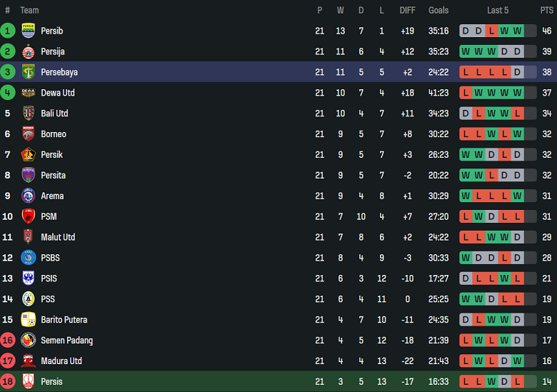This screenshot has height=392, width=557.
Task: Sort table by PTS column header
Action: pyautogui.click(x=546, y=10)
